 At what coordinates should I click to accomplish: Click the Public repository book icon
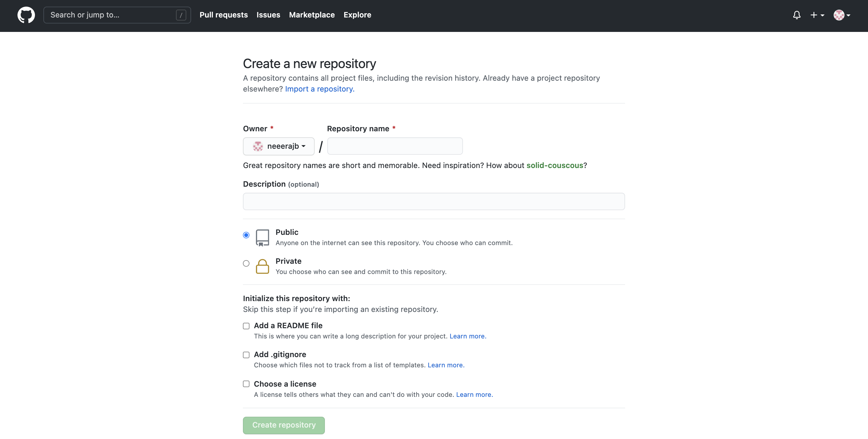pyautogui.click(x=262, y=238)
